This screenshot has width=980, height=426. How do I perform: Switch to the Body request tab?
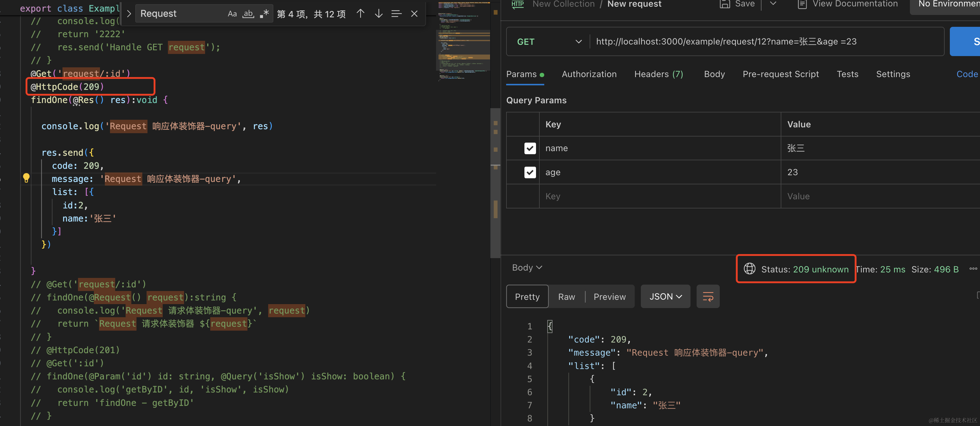(x=714, y=74)
